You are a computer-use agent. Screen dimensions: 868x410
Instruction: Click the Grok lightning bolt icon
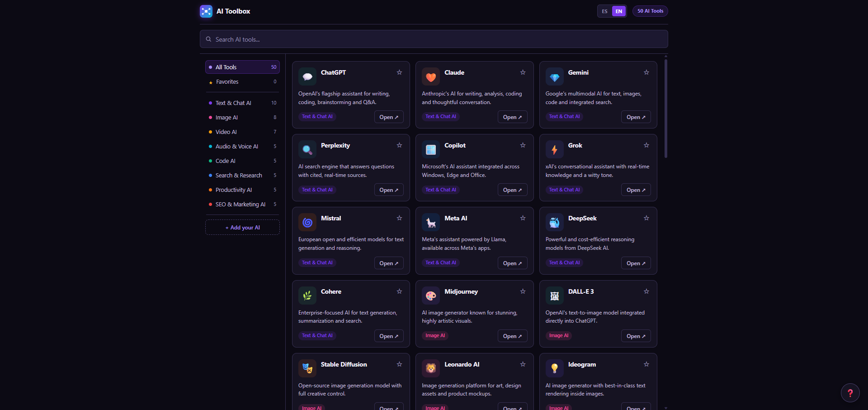click(x=555, y=149)
